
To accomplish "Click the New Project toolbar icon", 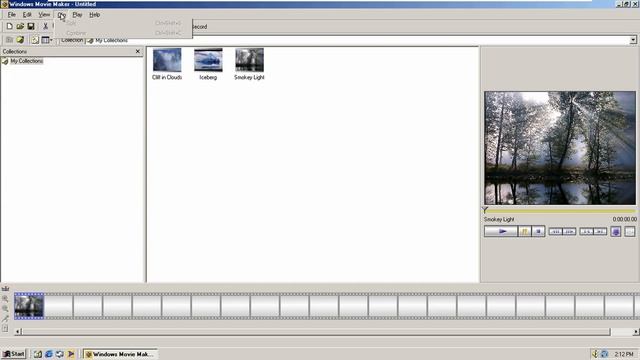I will (x=9, y=26).
